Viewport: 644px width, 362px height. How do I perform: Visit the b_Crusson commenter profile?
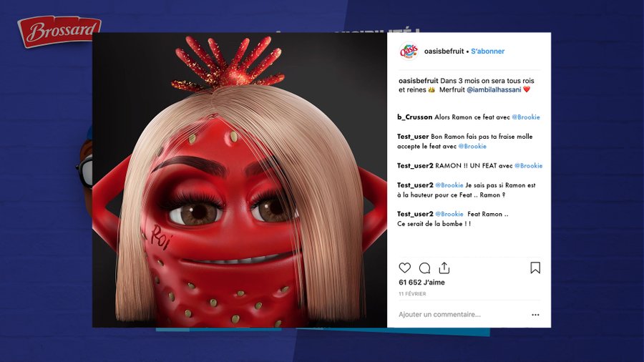click(414, 117)
